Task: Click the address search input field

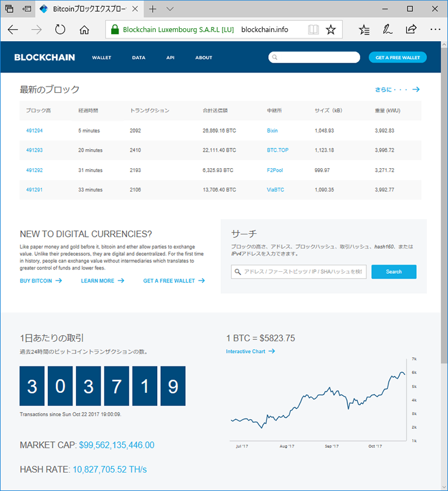Action: pyautogui.click(x=299, y=272)
